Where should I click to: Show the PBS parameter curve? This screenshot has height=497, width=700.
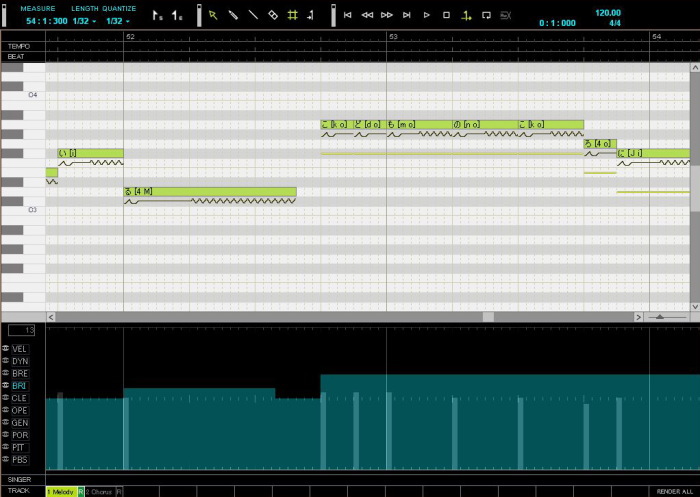tap(20, 459)
